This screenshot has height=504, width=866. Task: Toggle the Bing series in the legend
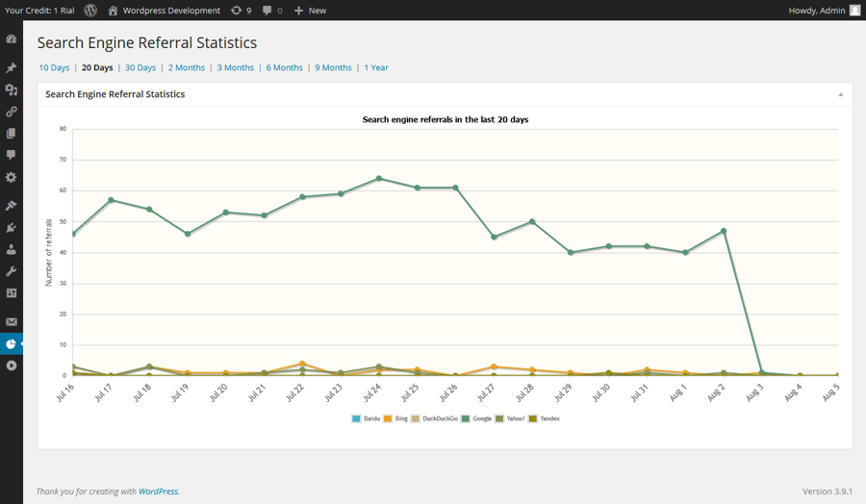[395, 418]
